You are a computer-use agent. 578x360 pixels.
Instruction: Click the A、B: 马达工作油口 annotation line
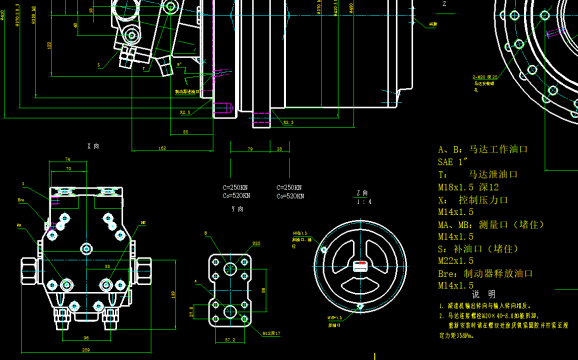(483, 149)
